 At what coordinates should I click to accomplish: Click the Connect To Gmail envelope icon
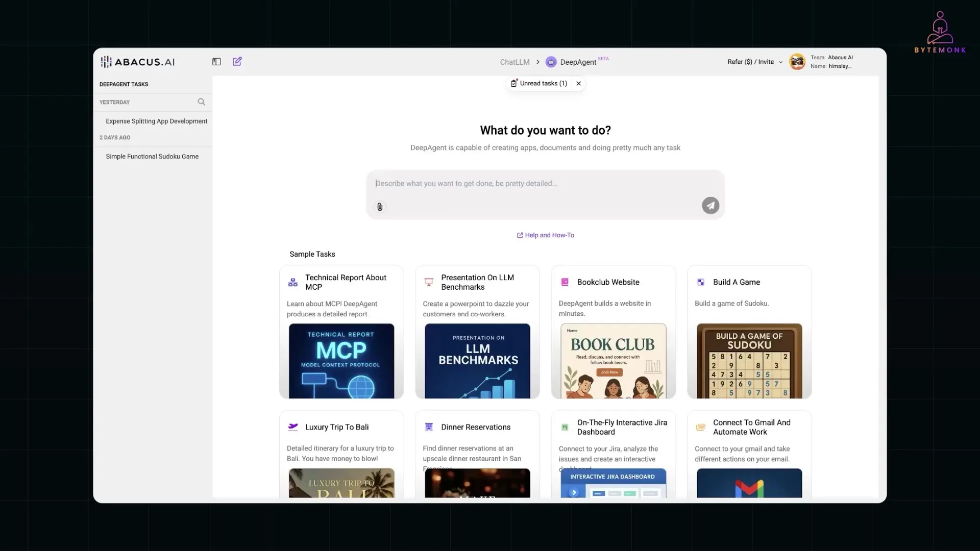701,427
